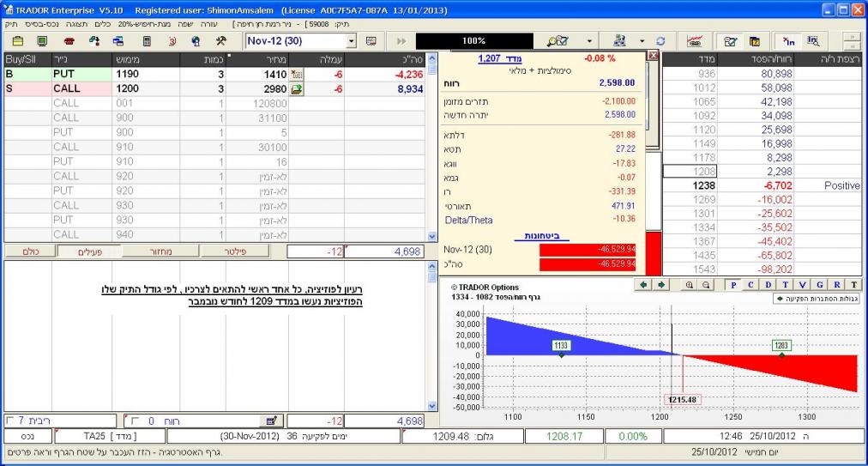
Task: Switch to the פעילים tab
Action: pyautogui.click(x=87, y=251)
